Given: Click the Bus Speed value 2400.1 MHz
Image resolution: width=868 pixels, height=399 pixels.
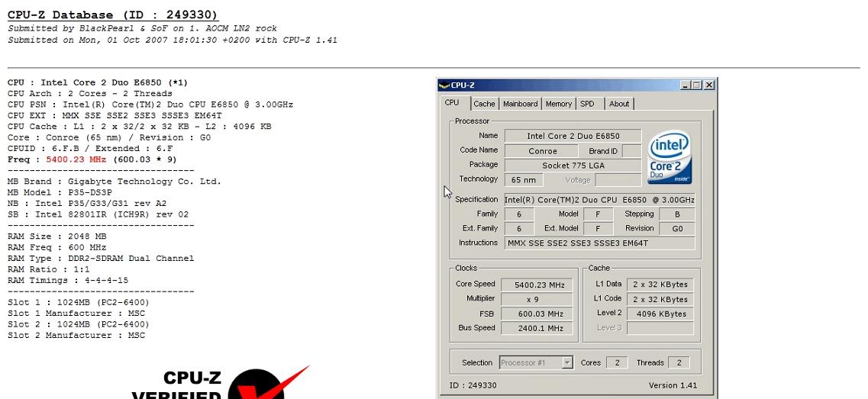Looking at the screenshot, I should (537, 328).
